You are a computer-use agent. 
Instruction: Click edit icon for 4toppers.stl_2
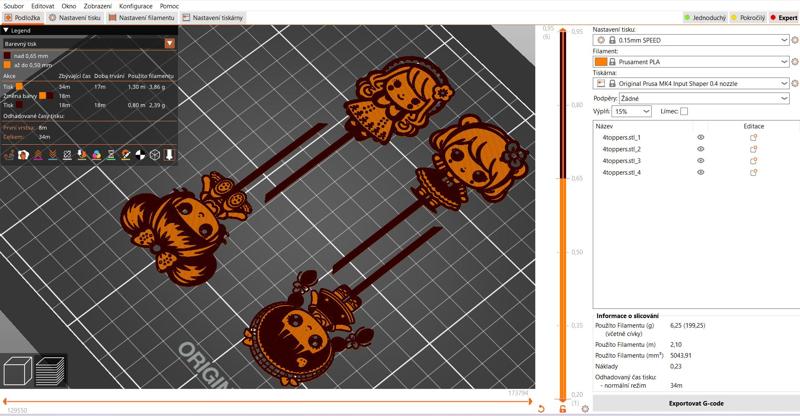[753, 149]
